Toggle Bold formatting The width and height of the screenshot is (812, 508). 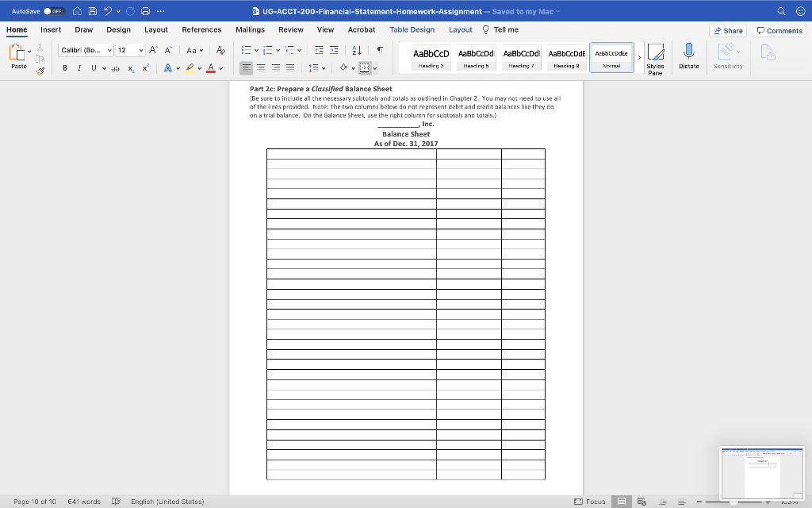pyautogui.click(x=65, y=68)
